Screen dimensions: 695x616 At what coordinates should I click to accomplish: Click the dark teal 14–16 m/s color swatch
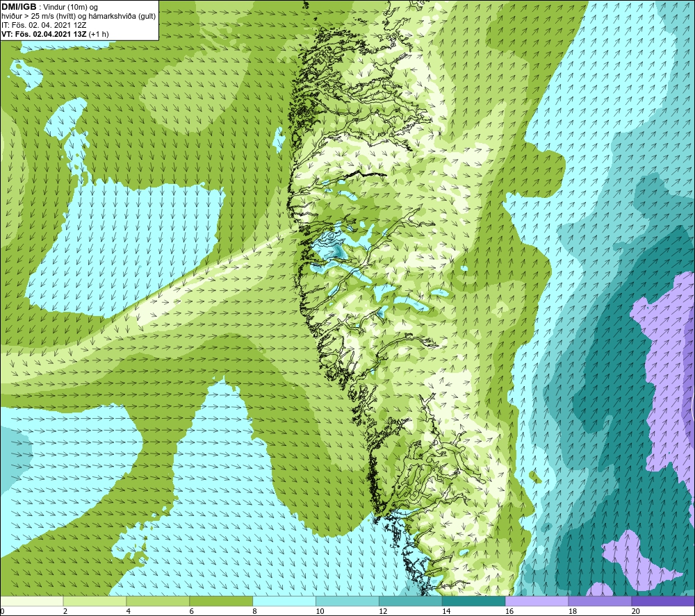(474, 601)
